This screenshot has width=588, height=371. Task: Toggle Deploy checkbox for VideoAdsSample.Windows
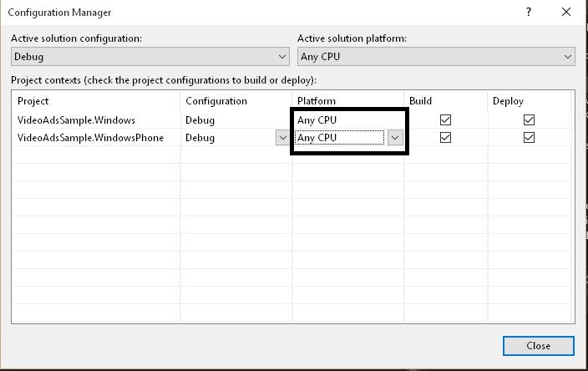coord(529,120)
